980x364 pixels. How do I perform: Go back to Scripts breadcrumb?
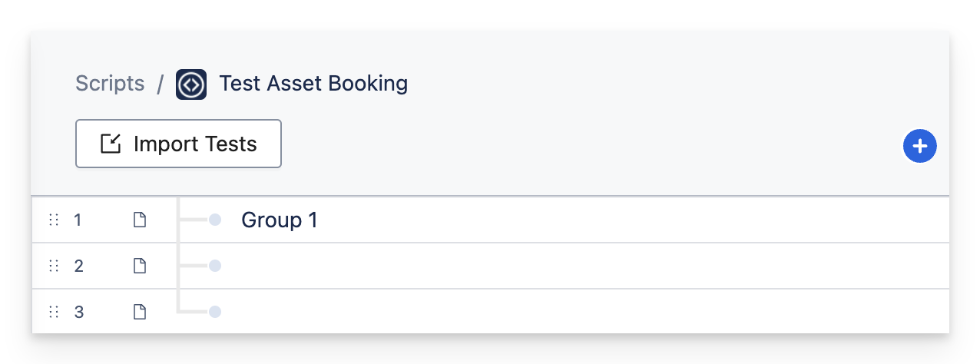point(110,83)
